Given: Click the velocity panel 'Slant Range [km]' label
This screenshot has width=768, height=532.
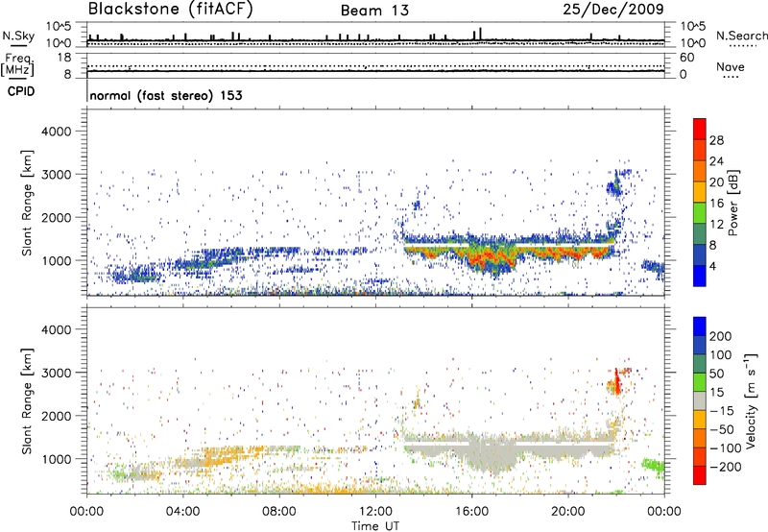Looking at the screenshot, I should click(x=27, y=401).
